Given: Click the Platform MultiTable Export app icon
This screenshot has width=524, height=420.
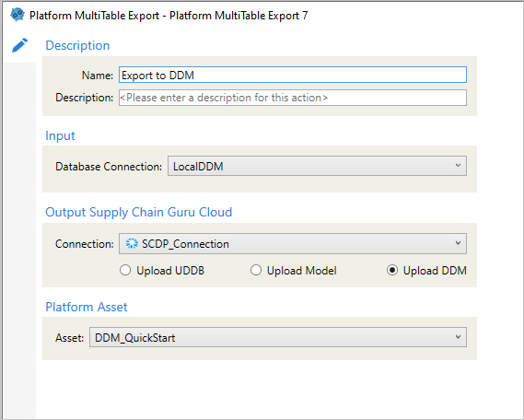Looking at the screenshot, I should [x=17, y=15].
